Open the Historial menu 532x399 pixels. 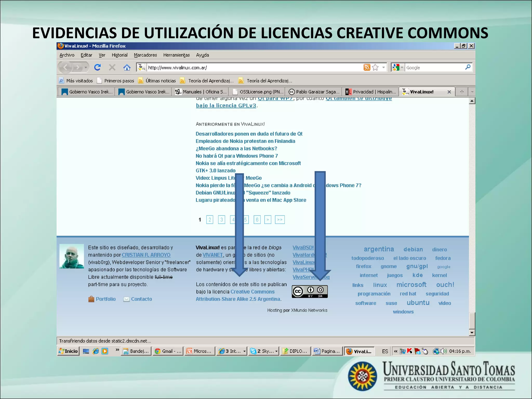(x=119, y=55)
